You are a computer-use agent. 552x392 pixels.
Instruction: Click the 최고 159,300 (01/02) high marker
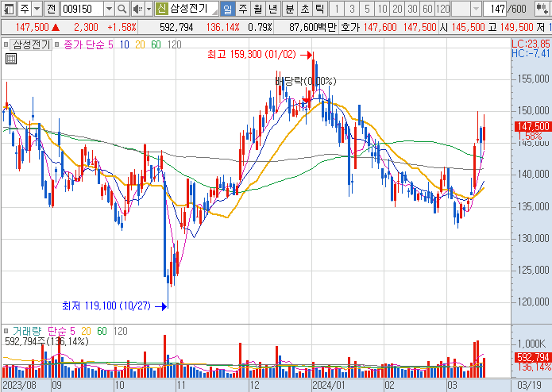pos(260,55)
